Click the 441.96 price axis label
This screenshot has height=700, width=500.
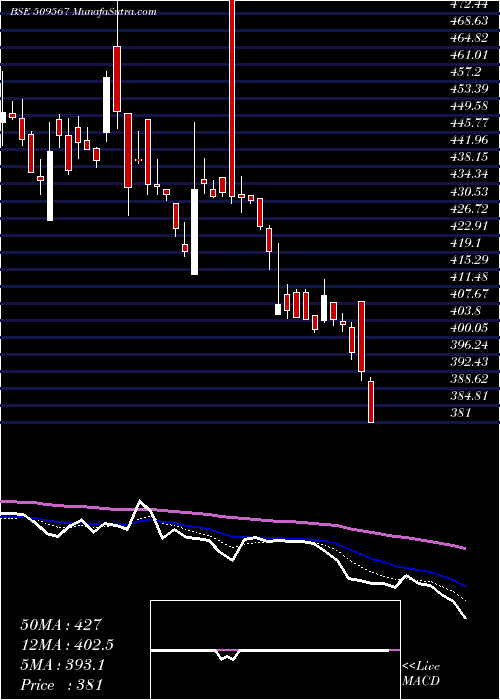pyautogui.click(x=467, y=140)
